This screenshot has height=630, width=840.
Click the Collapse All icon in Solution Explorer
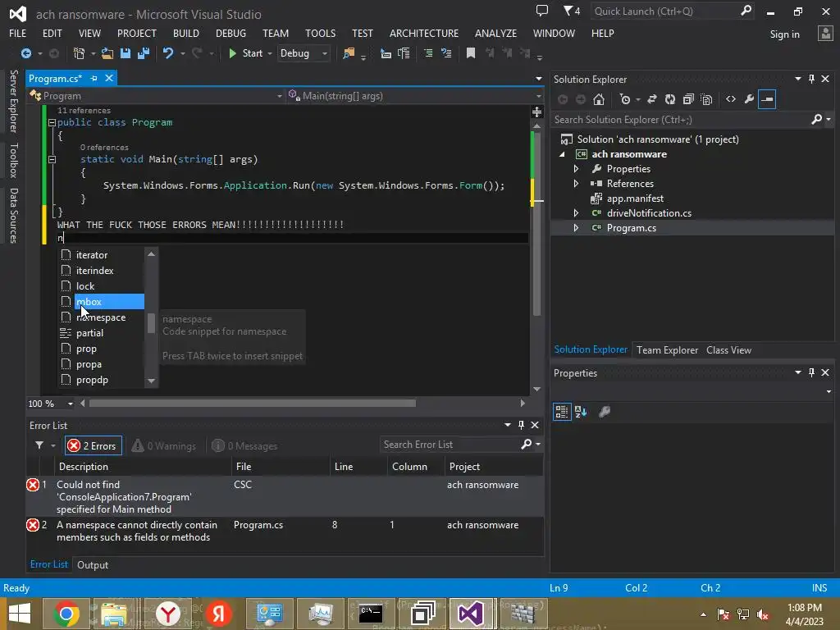pos(688,99)
